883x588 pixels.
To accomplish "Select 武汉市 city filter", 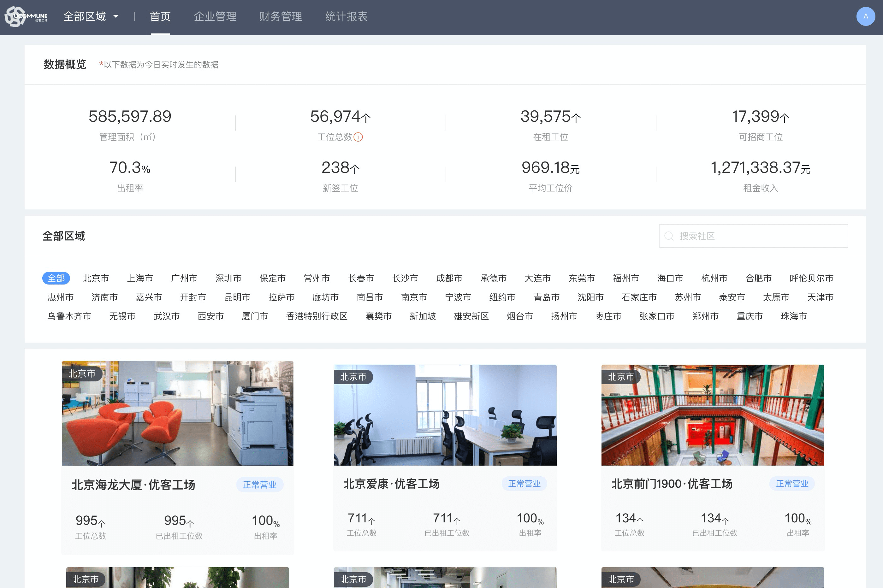I will [x=167, y=316].
